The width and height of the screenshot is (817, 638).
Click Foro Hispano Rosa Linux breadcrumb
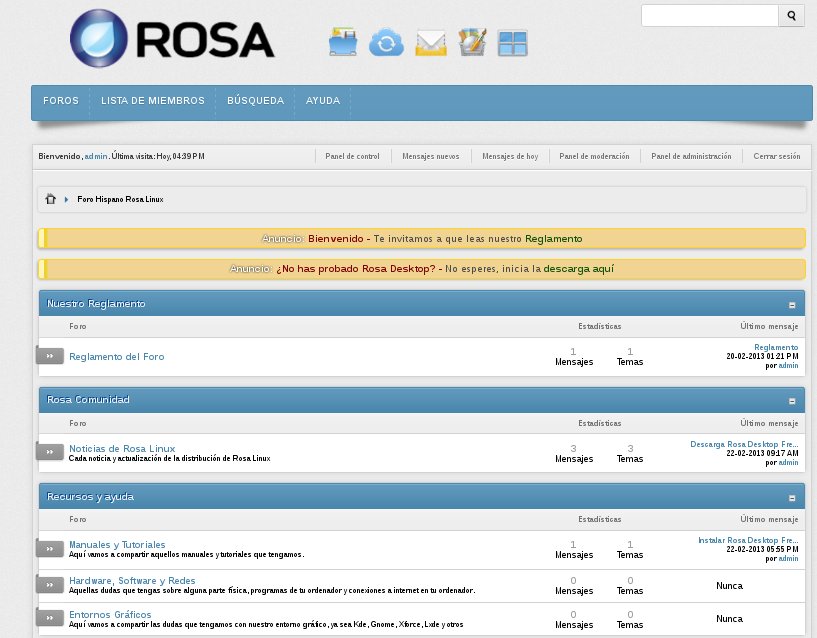120,199
